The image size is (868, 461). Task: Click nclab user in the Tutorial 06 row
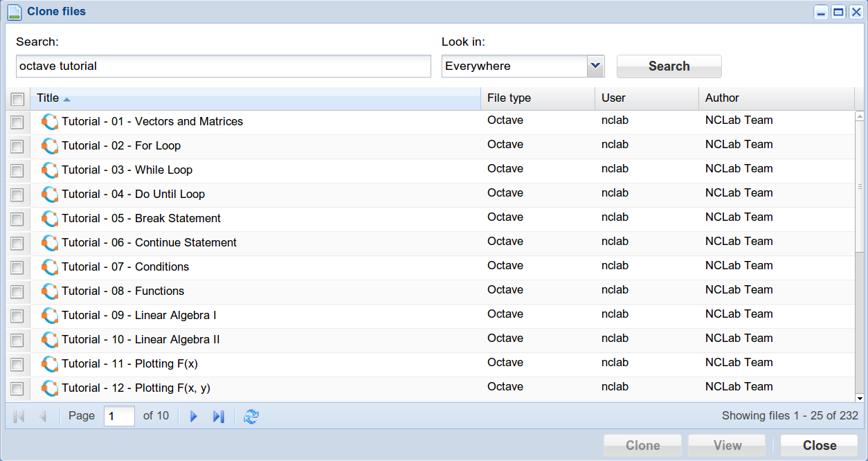tap(615, 242)
